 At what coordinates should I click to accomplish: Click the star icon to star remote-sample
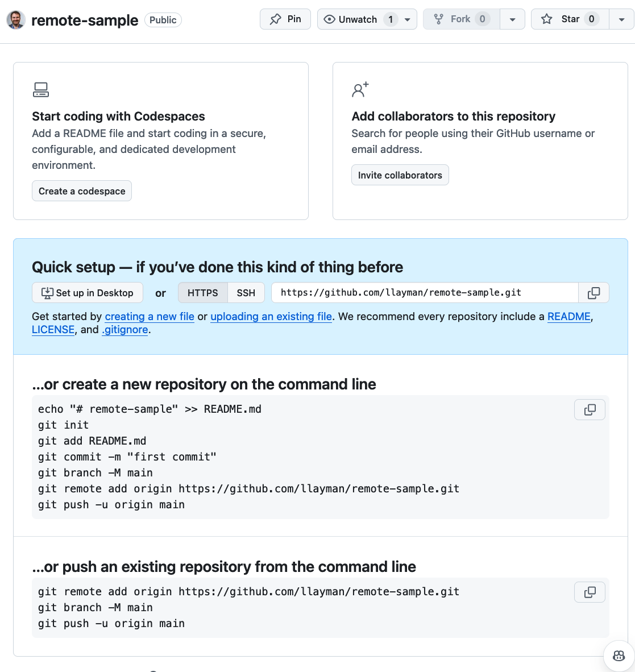(546, 19)
